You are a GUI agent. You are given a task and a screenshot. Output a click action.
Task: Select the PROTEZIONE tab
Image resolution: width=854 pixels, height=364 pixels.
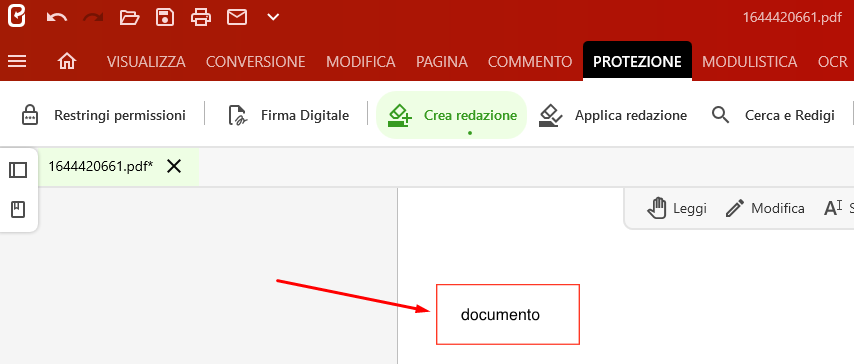click(637, 62)
